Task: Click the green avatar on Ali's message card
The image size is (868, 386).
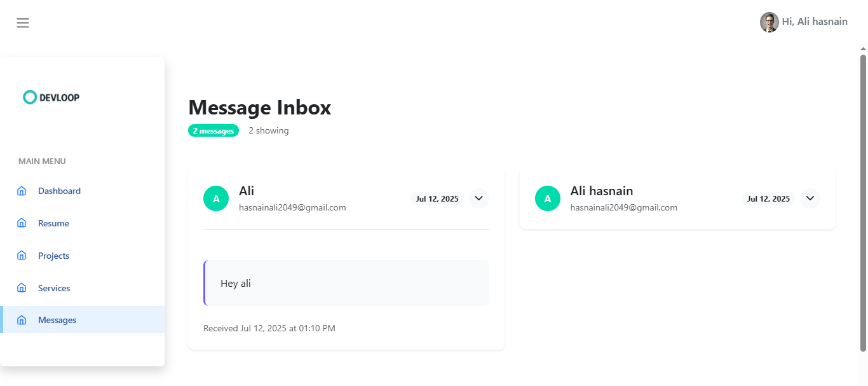Action: point(216,198)
